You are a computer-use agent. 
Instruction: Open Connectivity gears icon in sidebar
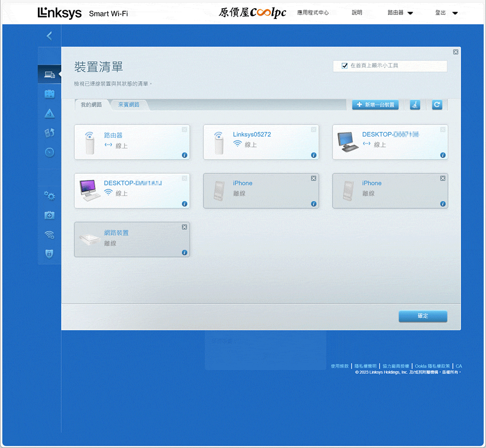point(49,196)
